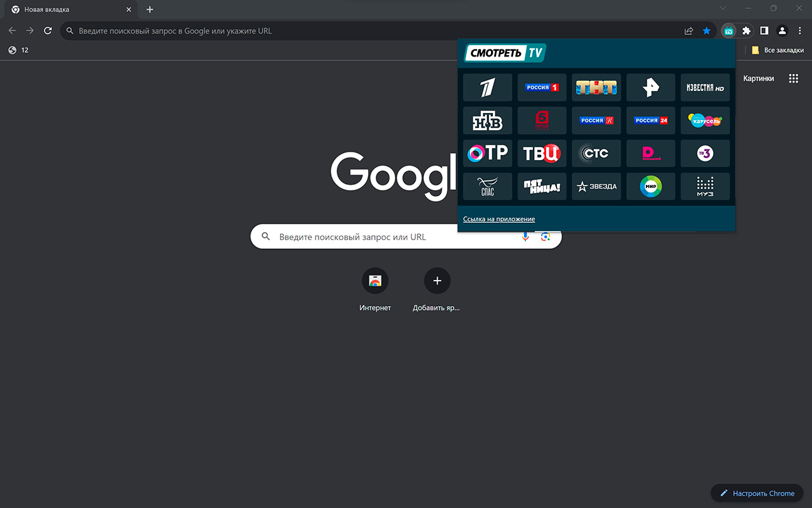This screenshot has height=508, width=812.
Task: Open the Муз ТВ channel tile
Action: point(705,187)
